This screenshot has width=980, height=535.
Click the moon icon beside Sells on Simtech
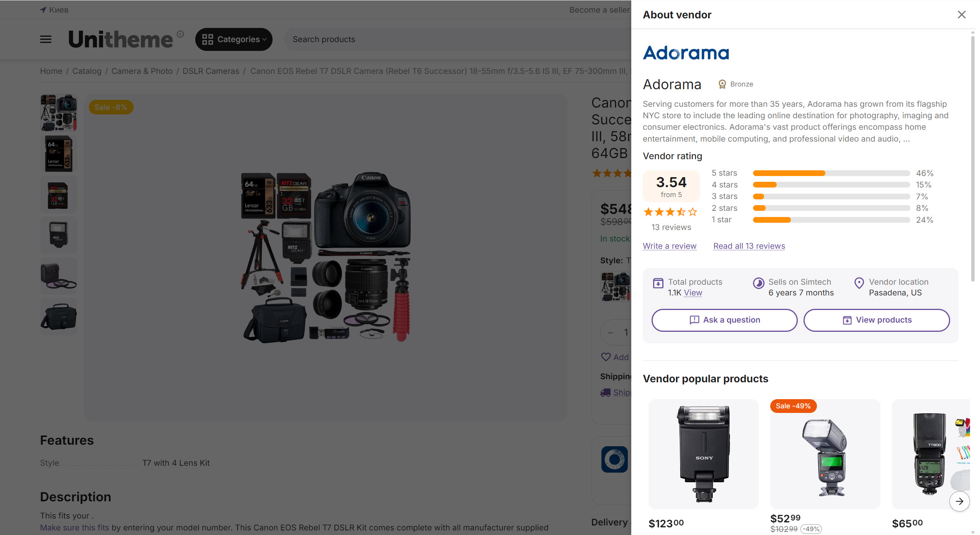[x=758, y=283]
